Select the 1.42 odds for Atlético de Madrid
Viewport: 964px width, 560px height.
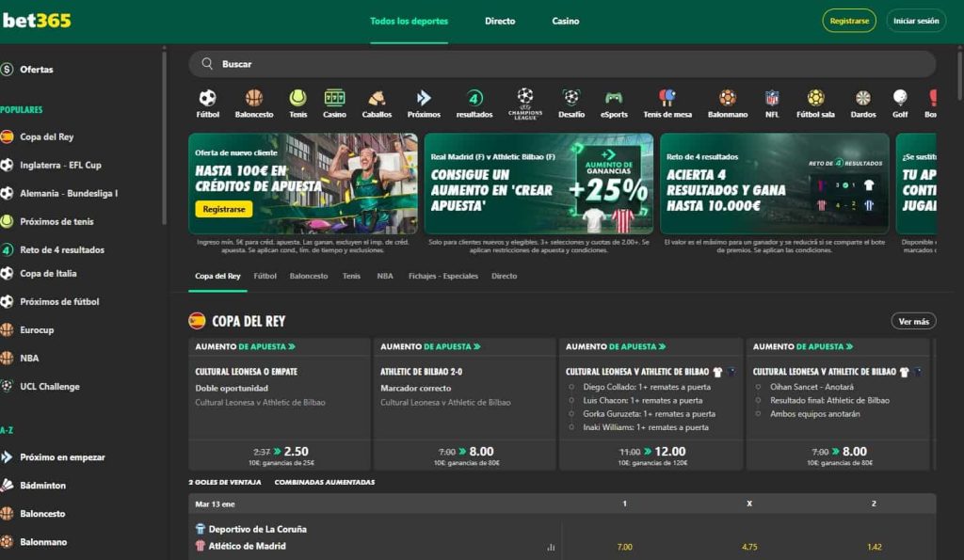875,546
